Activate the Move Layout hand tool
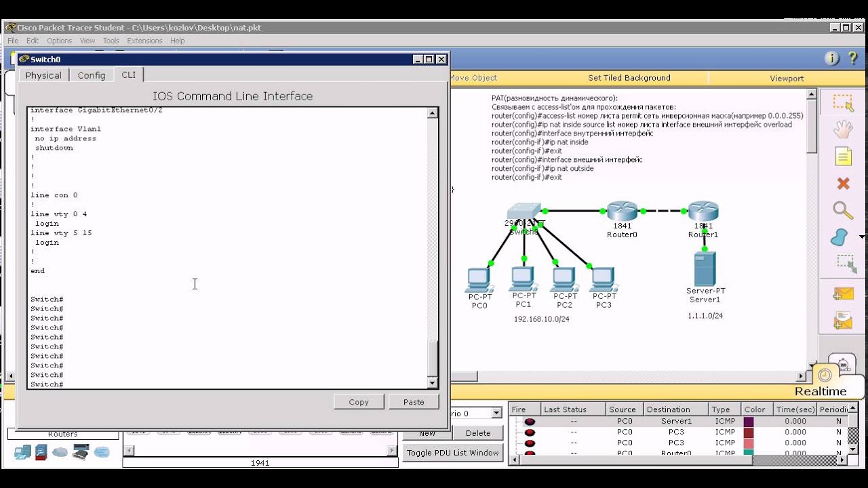Viewport: 868px width, 488px height. tap(843, 129)
